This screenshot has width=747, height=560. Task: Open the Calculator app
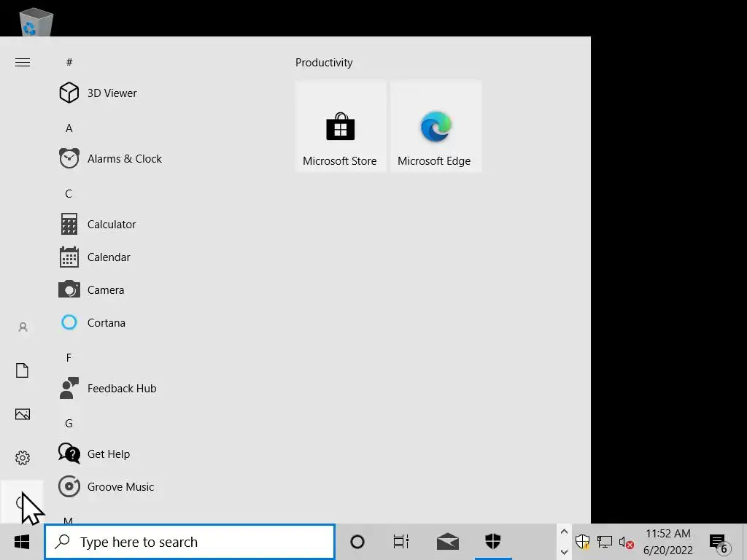coord(98,225)
